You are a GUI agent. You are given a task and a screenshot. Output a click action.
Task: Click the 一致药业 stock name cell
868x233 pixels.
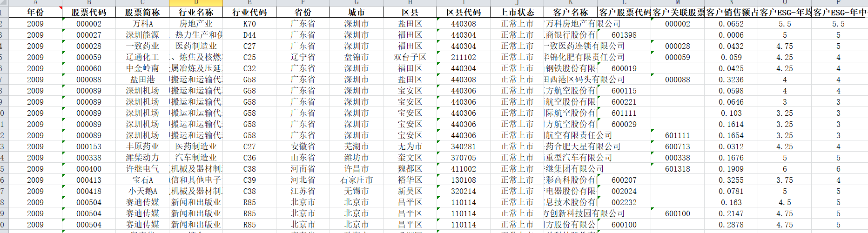tap(142, 46)
